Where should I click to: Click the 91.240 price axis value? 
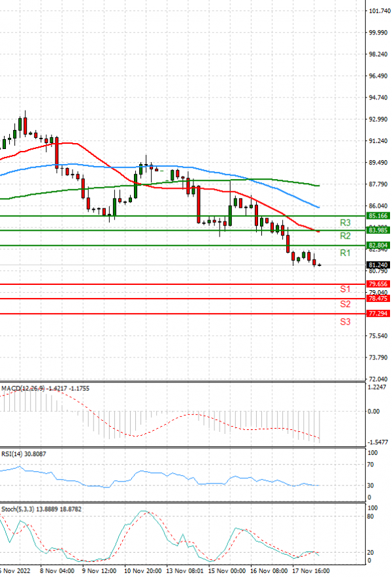click(378, 141)
